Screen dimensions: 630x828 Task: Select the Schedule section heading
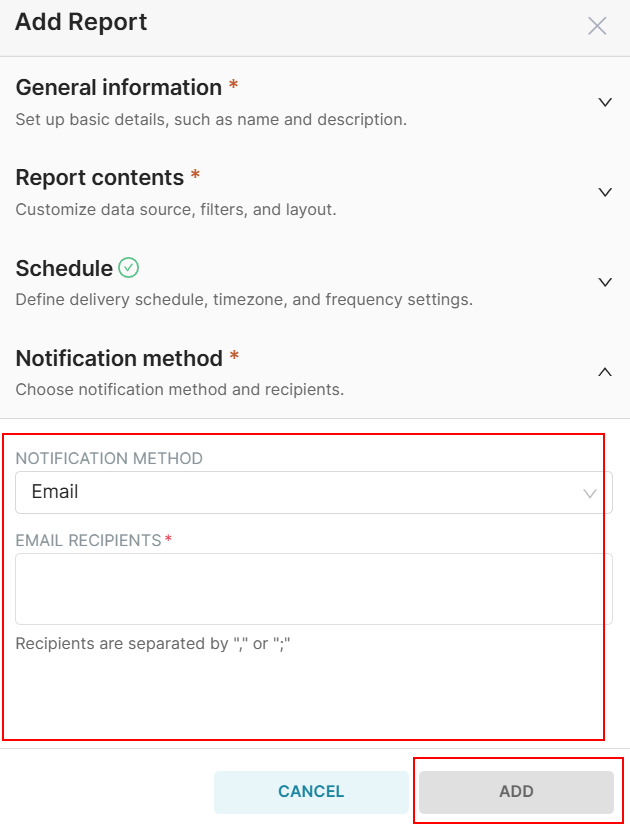tap(64, 268)
